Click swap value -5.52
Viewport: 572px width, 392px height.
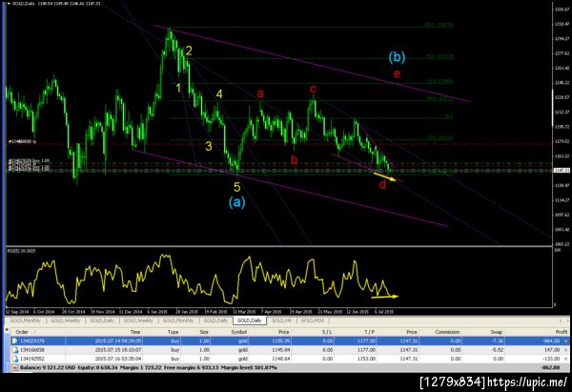coord(498,350)
